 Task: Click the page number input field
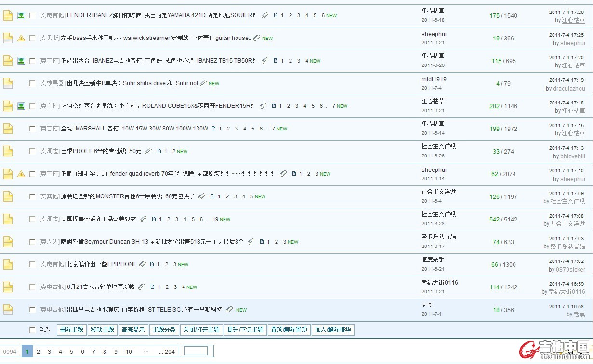196,351
